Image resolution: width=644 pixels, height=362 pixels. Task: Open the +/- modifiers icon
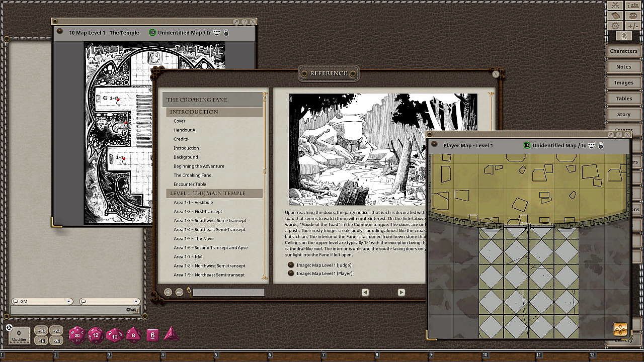coord(632,26)
